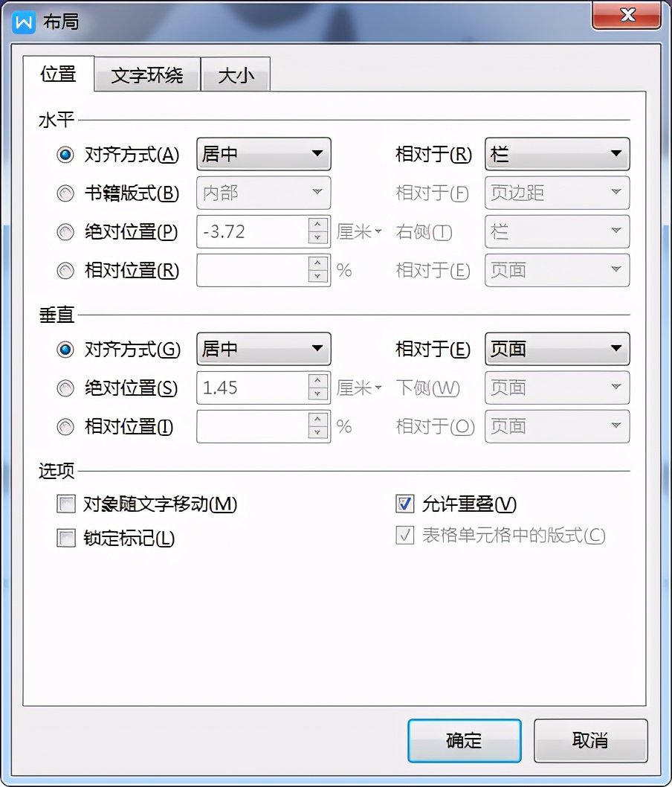Switch to the 文字环绕 tab
This screenshot has height=787, width=672.
pyautogui.click(x=147, y=75)
